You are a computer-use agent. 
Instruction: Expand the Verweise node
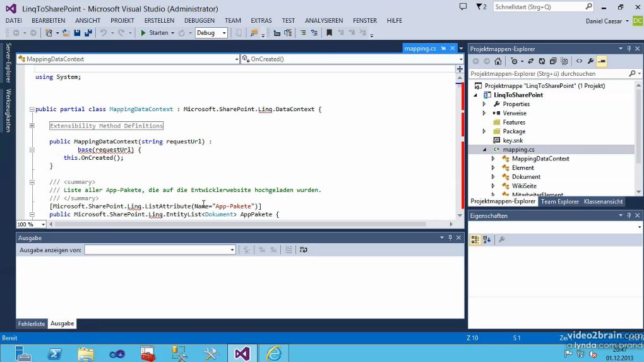484,114
